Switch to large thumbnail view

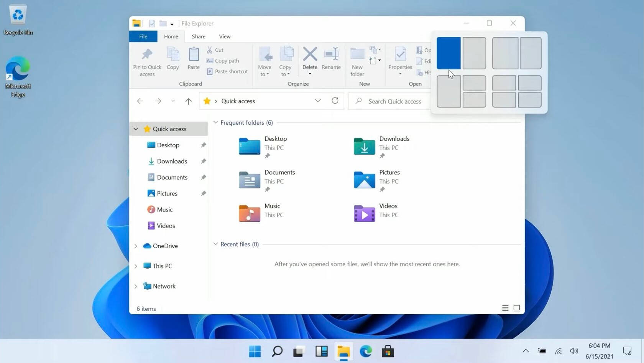[516, 308]
